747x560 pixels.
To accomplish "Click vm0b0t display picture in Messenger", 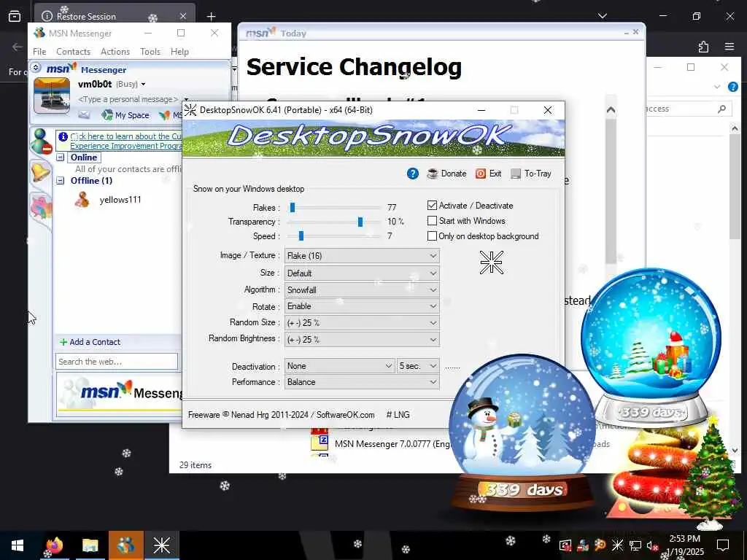I will pyautogui.click(x=52, y=96).
